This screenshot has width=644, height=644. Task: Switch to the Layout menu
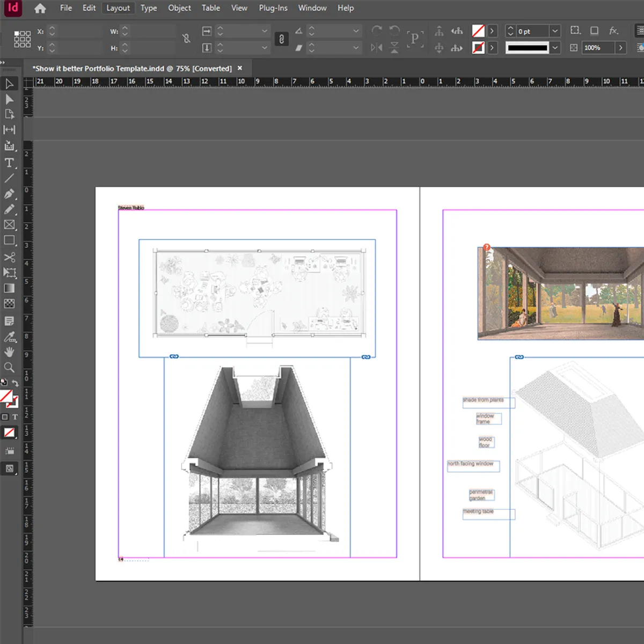118,8
